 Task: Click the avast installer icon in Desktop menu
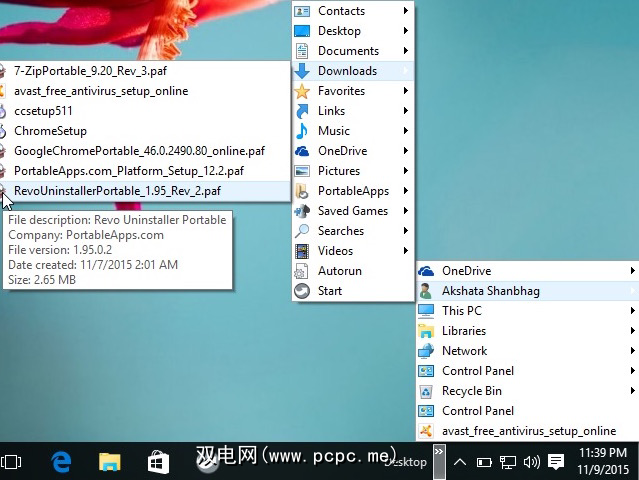(x=426, y=431)
